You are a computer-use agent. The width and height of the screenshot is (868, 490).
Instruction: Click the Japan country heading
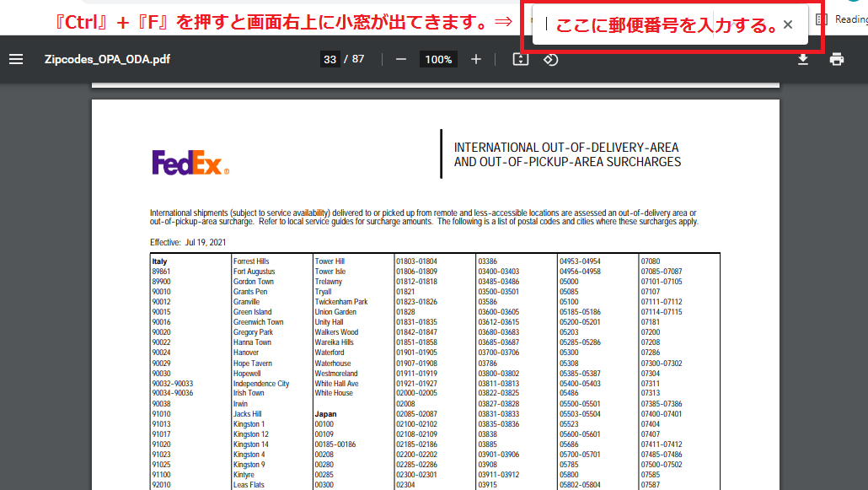coord(325,414)
